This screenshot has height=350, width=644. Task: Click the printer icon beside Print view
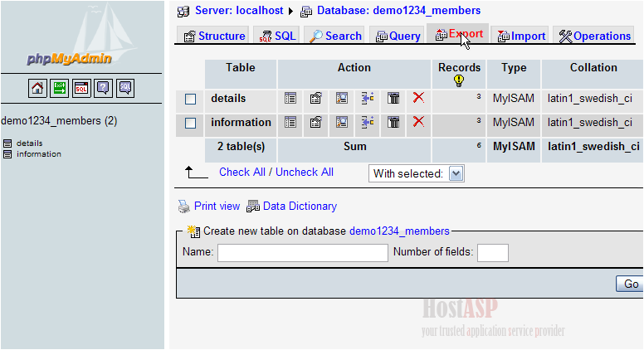(183, 207)
